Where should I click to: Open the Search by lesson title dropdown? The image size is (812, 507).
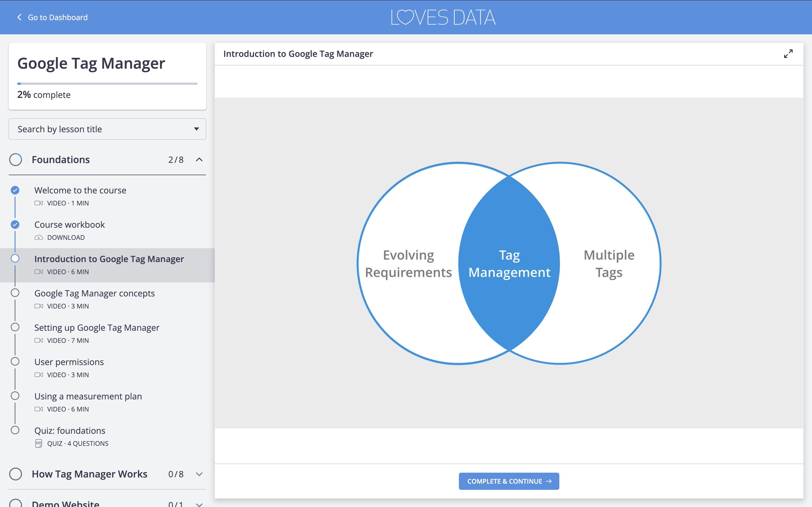(107, 129)
